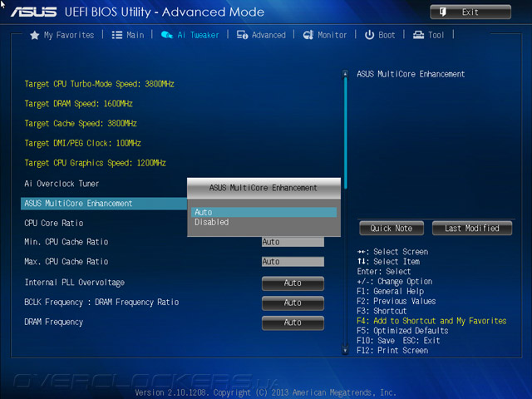This screenshot has width=532, height=399.
Task: Click the Monitor tab icon
Action: coord(308,35)
